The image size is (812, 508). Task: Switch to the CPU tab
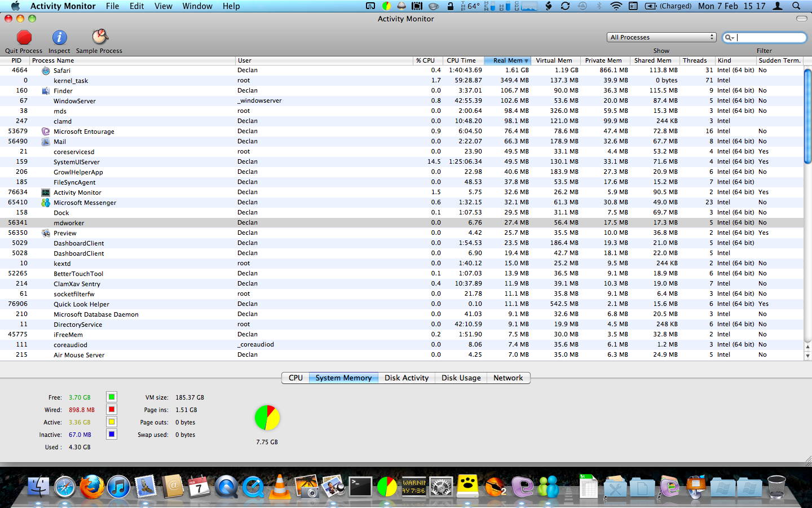click(295, 378)
